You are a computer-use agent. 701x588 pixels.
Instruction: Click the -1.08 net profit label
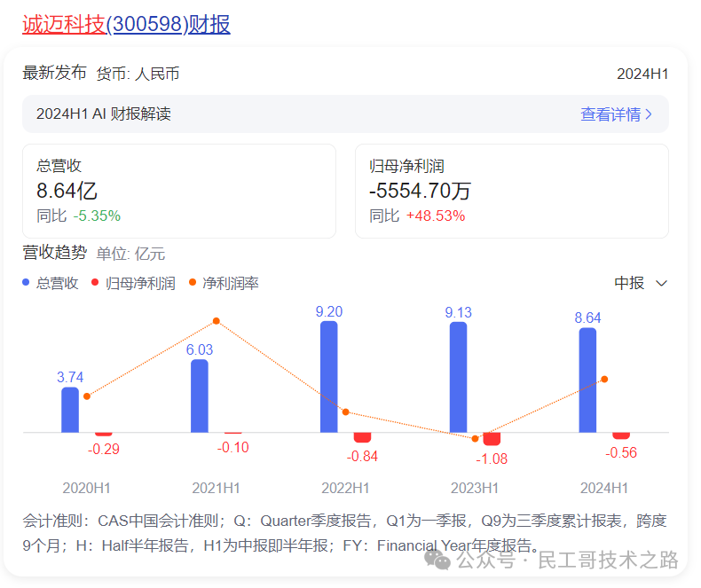point(492,459)
